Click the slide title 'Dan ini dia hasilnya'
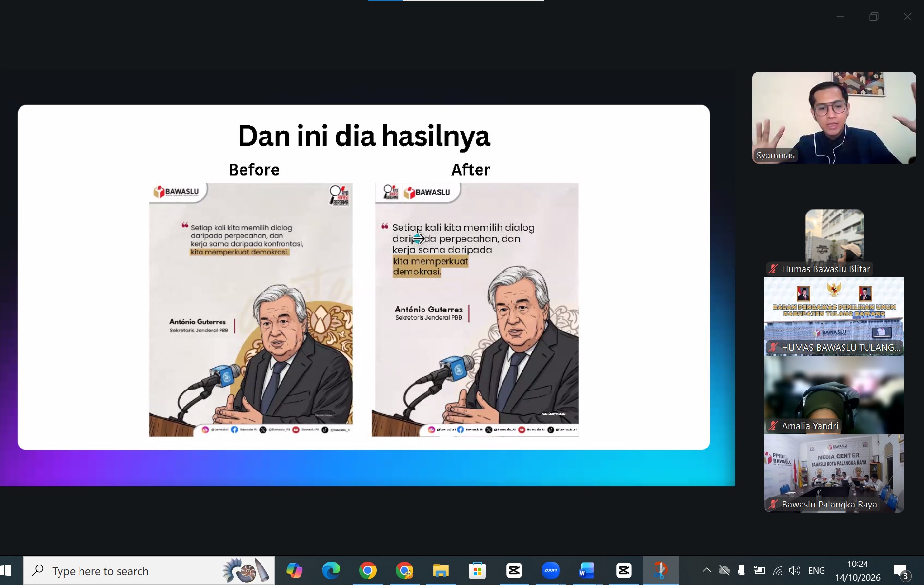The image size is (924, 585). tap(364, 136)
